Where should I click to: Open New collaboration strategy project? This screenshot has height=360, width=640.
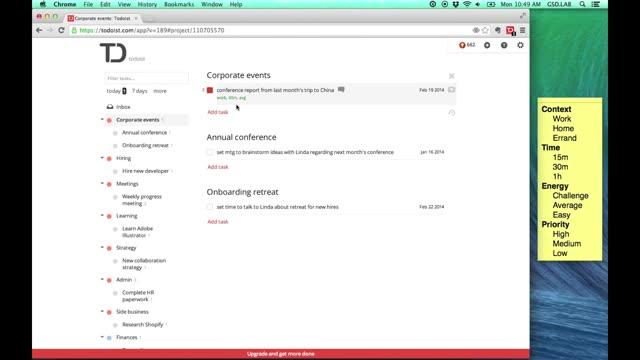144,264
